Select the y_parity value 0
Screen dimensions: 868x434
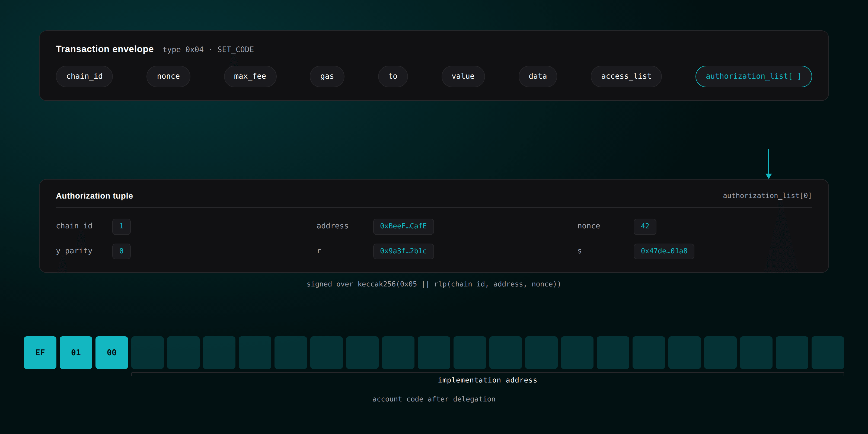[x=121, y=251]
